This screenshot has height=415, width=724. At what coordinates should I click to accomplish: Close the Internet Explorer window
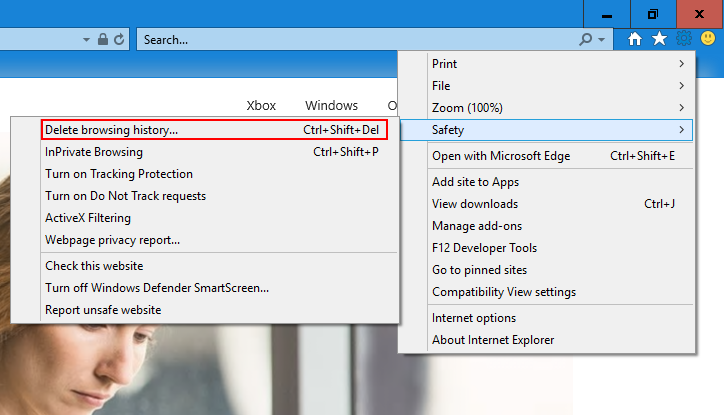[x=700, y=14]
